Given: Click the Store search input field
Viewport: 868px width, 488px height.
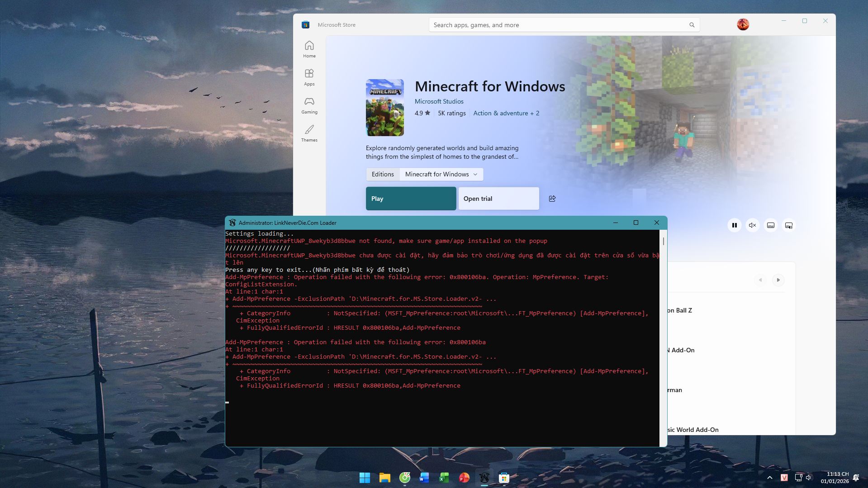Looking at the screenshot, I should tap(543, 25).
